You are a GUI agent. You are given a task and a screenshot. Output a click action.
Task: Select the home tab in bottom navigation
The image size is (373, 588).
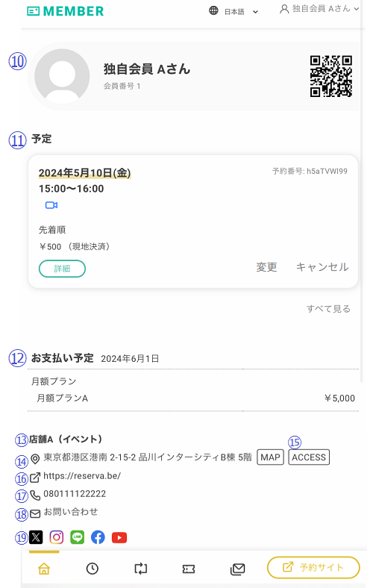click(x=44, y=569)
